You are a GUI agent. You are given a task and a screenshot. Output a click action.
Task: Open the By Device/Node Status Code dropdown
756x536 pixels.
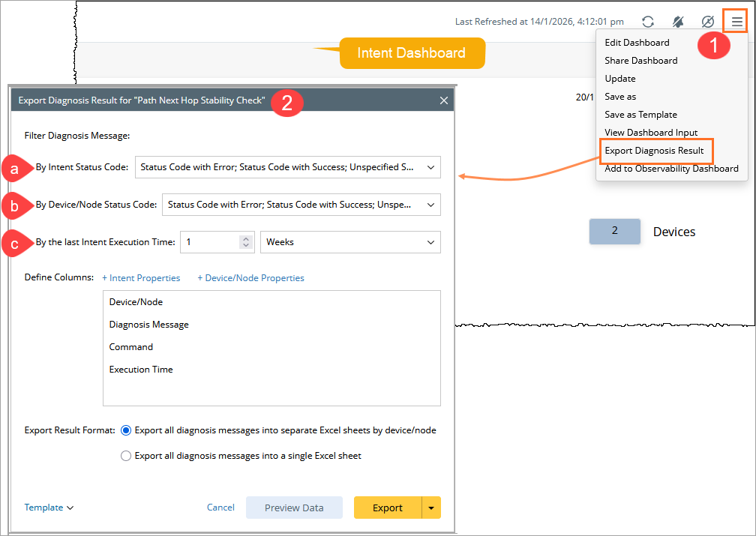pyautogui.click(x=301, y=205)
